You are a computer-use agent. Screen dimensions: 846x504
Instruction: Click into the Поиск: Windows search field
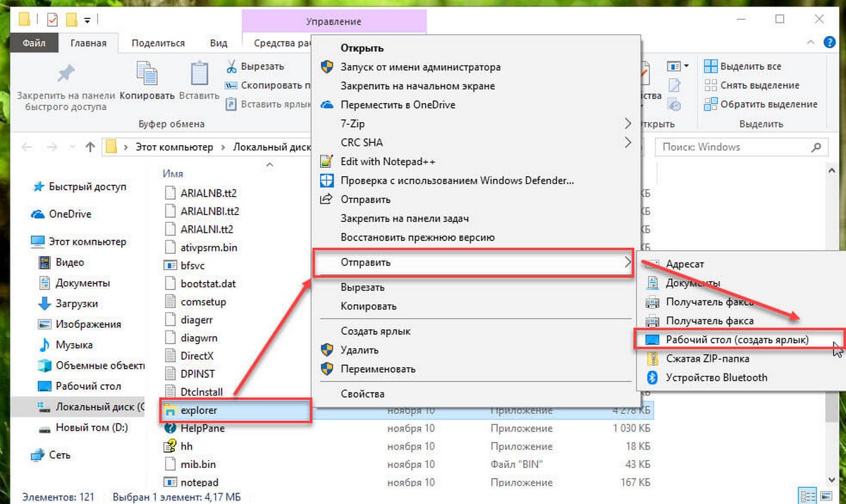coord(733,147)
